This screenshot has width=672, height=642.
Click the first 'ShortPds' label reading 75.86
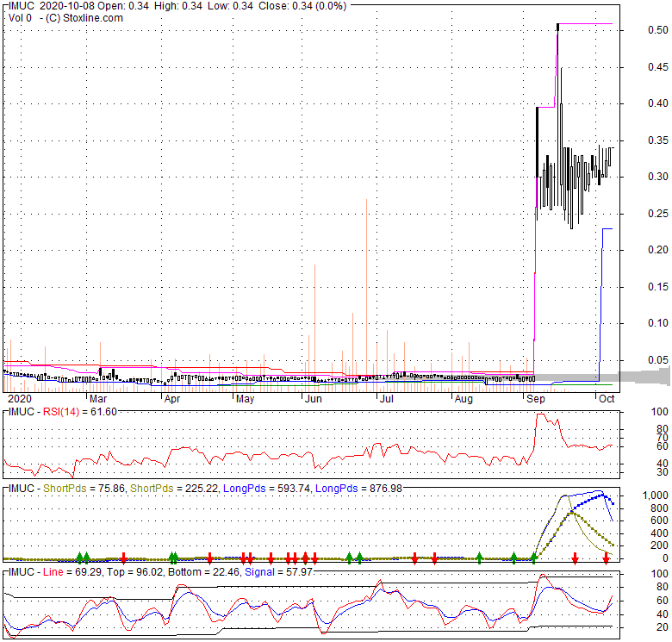65,489
